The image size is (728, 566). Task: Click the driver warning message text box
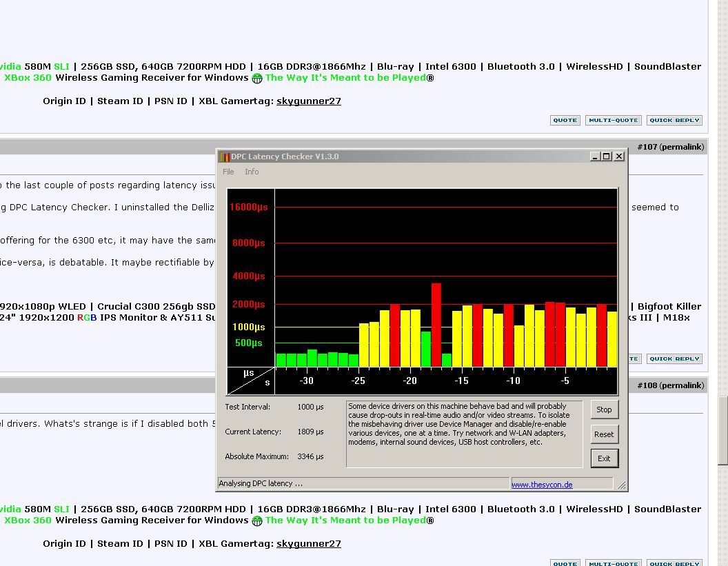click(464, 434)
